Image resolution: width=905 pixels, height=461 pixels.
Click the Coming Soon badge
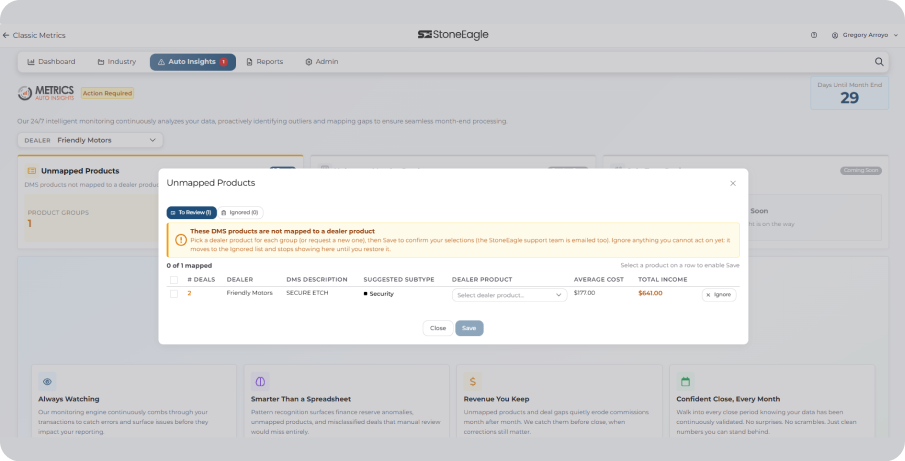[x=861, y=171]
